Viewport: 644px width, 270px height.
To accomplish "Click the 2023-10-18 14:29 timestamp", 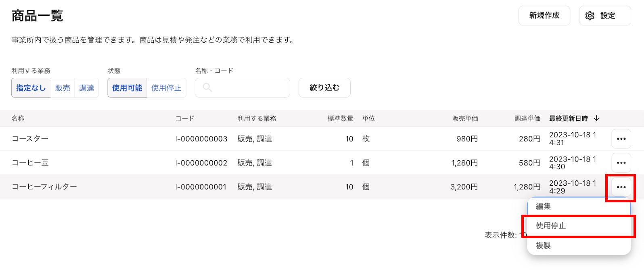I will click(x=573, y=187).
